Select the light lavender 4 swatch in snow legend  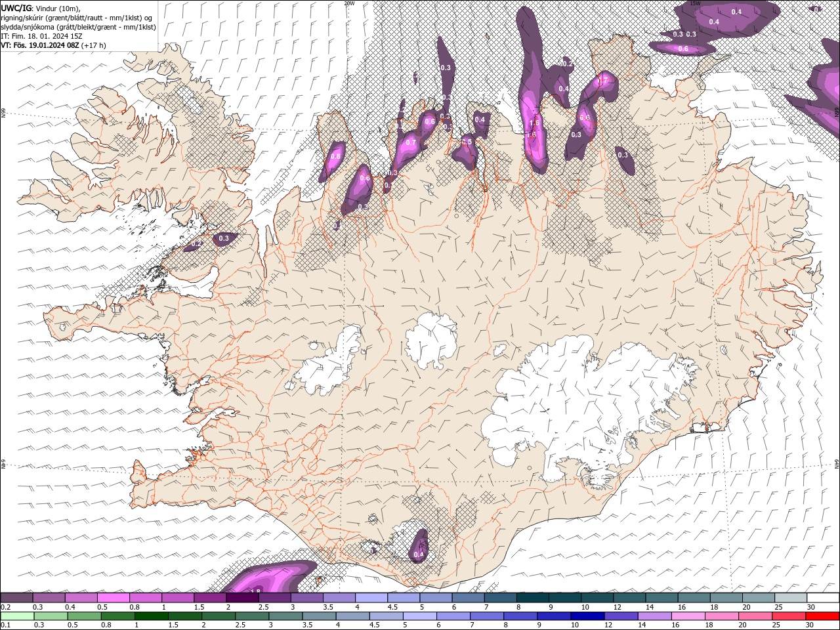click(371, 598)
